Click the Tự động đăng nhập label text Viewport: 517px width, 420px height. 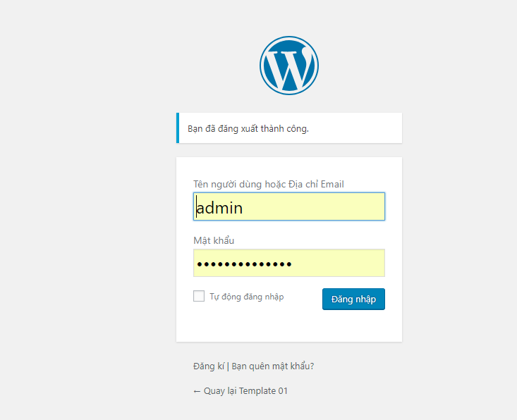tap(247, 297)
